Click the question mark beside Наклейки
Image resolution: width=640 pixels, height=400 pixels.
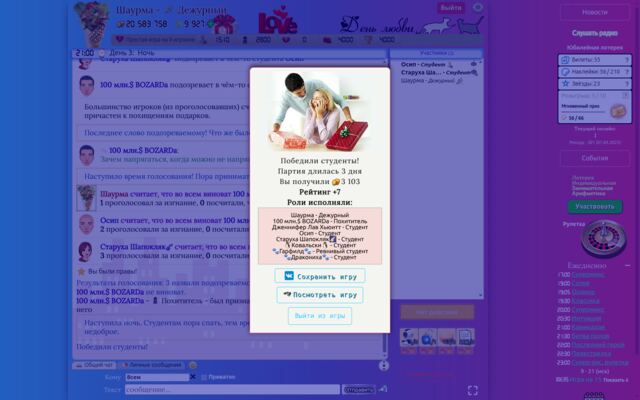click(x=627, y=72)
